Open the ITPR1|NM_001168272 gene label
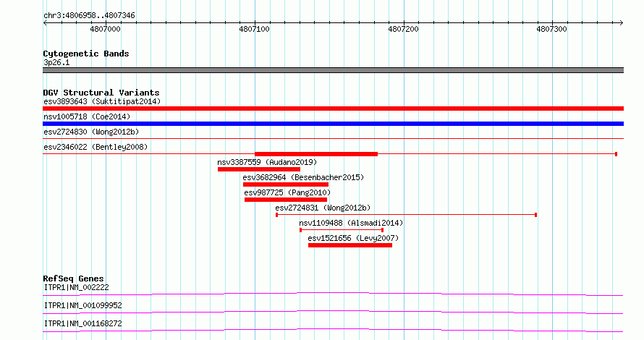 pos(83,323)
